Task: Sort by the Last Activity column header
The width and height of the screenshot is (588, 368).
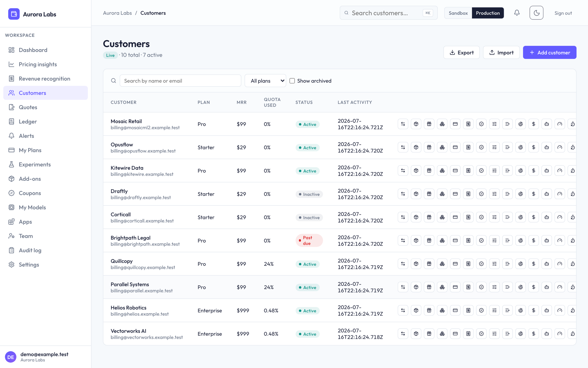Action: 355,102
